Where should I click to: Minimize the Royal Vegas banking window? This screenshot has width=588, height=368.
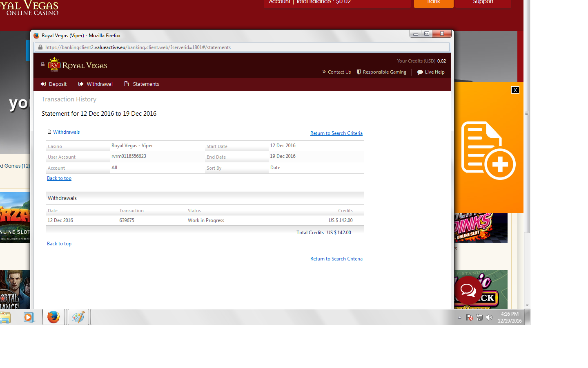[415, 34]
